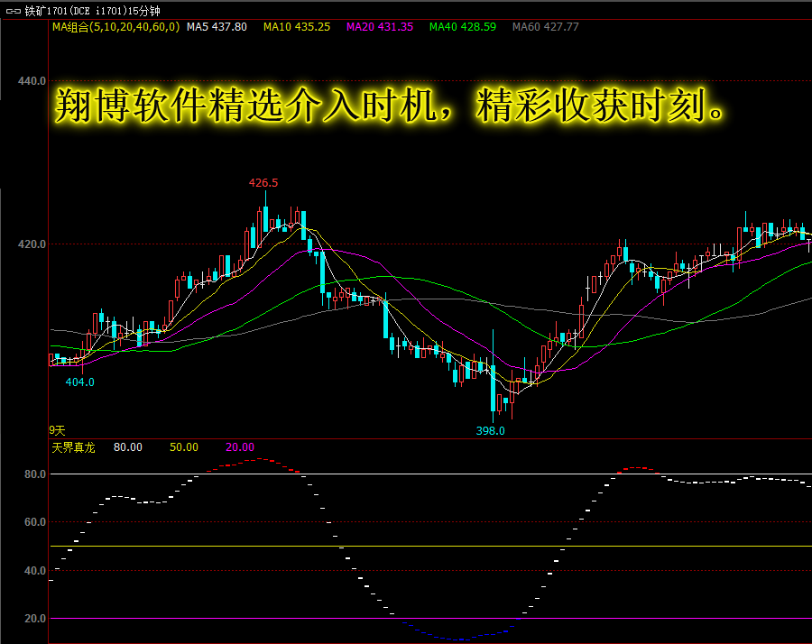Click the 20.0 oscillator axis label

coord(35,619)
